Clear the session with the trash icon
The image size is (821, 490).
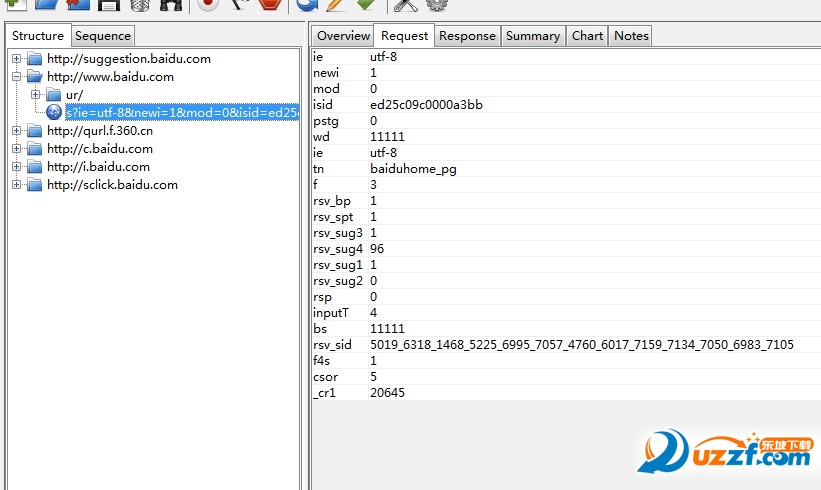coord(140,4)
